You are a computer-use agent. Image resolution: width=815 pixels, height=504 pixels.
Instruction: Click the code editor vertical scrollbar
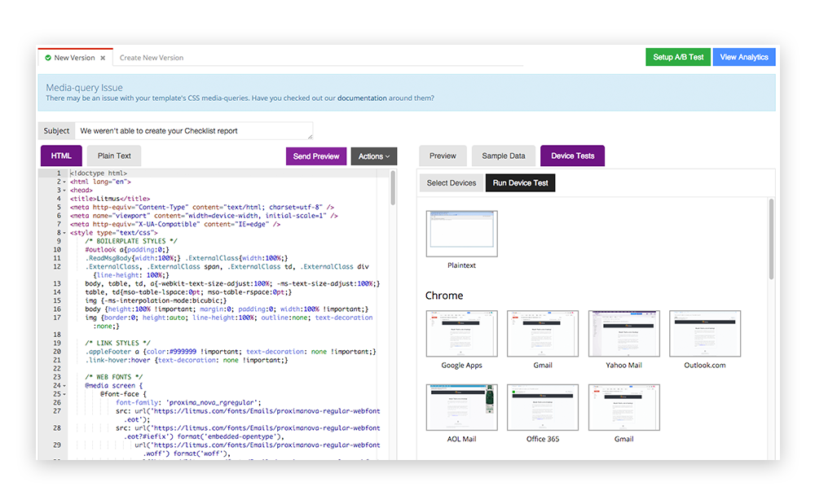coord(393,188)
